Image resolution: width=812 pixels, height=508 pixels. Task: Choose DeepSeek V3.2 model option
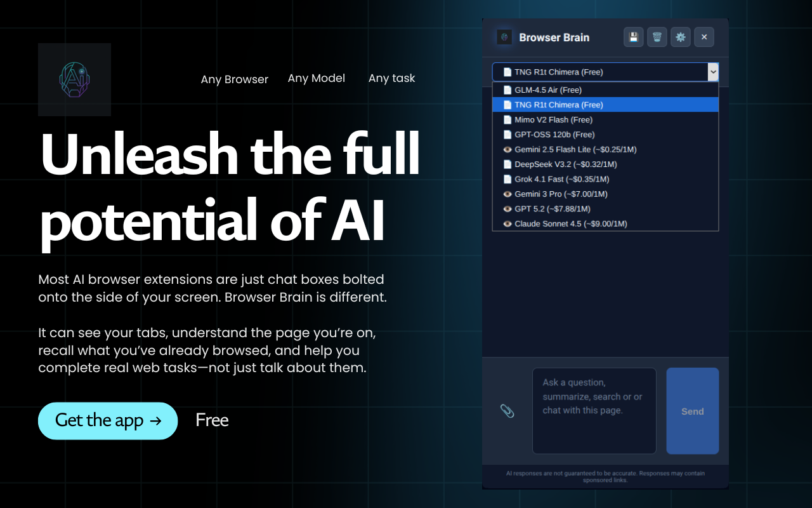tap(605, 164)
